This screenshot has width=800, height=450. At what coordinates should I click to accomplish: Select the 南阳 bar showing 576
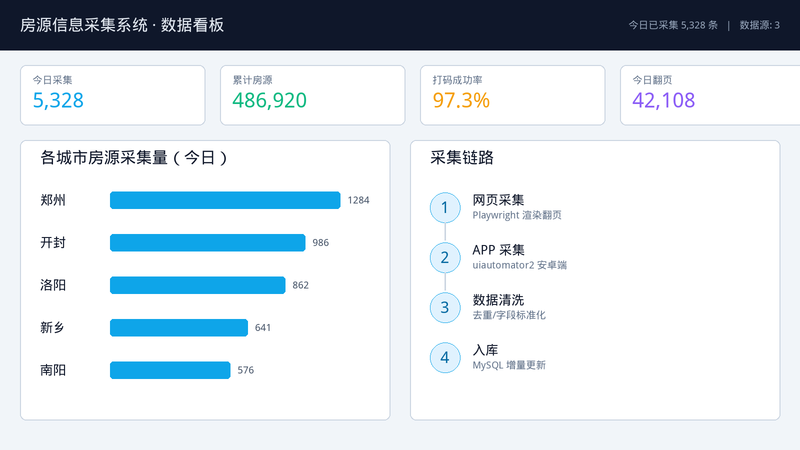170,370
